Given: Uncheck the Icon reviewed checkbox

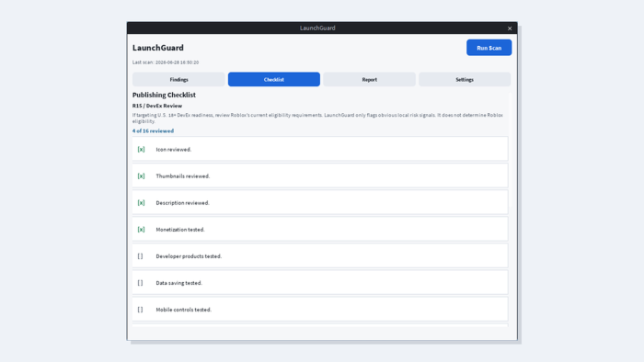Looking at the screenshot, I should coord(141,149).
